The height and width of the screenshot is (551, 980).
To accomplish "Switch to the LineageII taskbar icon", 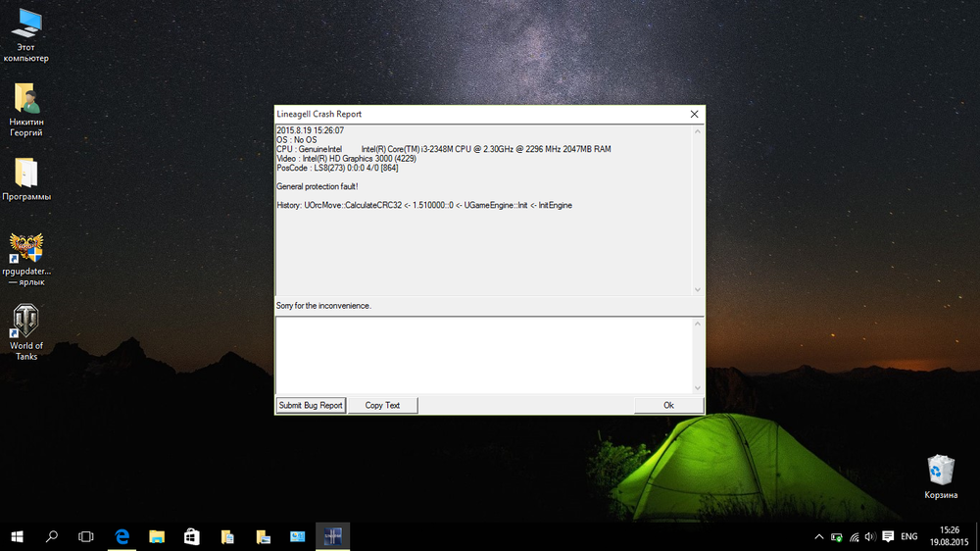I will pos(332,536).
